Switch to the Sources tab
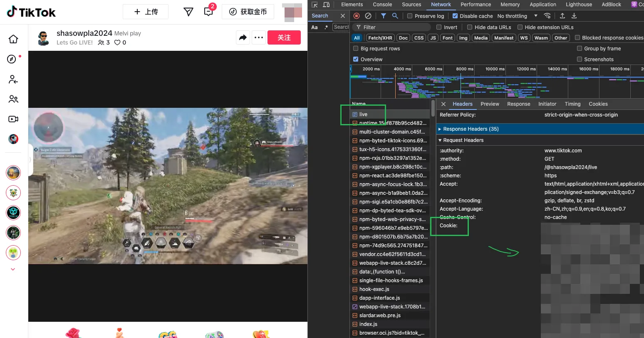 pos(411,5)
